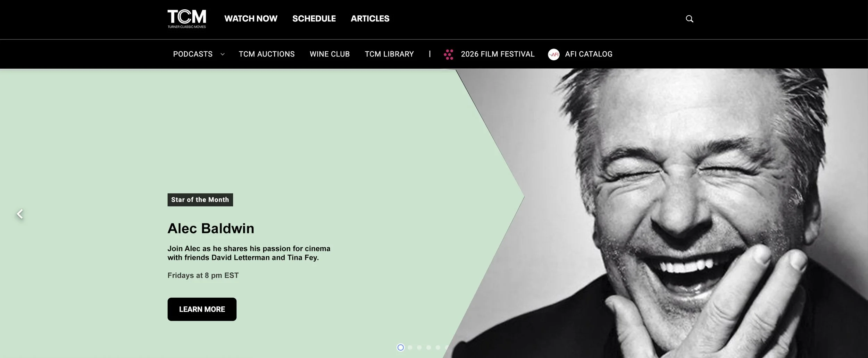Select the active first carousel dot
The height and width of the screenshot is (358, 868).
(x=401, y=347)
